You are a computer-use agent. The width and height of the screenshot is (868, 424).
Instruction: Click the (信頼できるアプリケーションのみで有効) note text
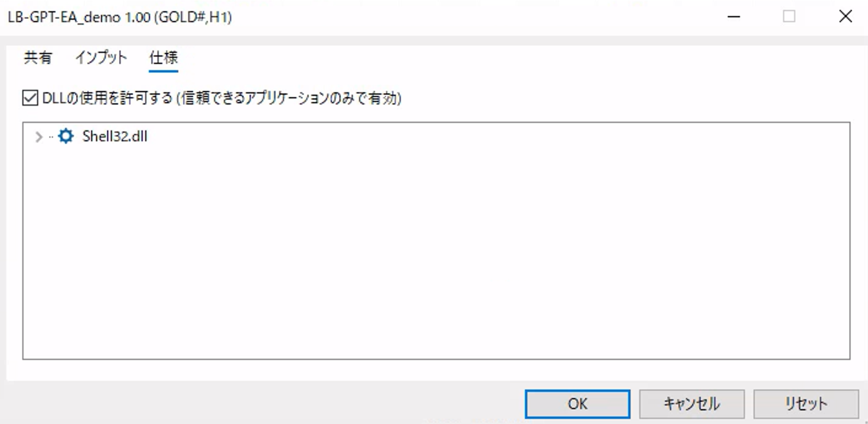[288, 98]
